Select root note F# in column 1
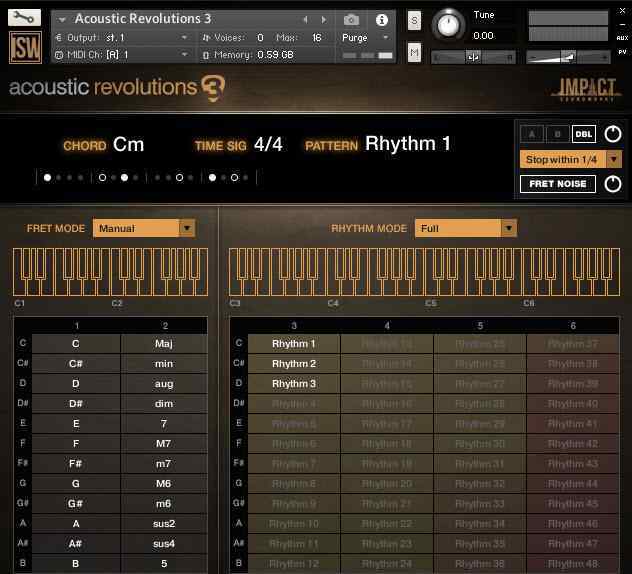Viewport: 632px width, 574px height. 76,464
